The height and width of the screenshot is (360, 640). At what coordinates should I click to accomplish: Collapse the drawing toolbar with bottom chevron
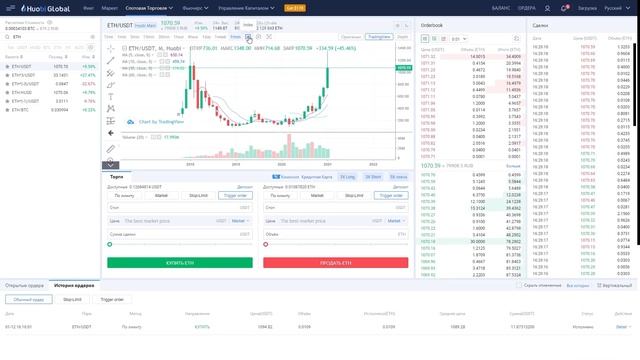pyautogui.click(x=111, y=165)
